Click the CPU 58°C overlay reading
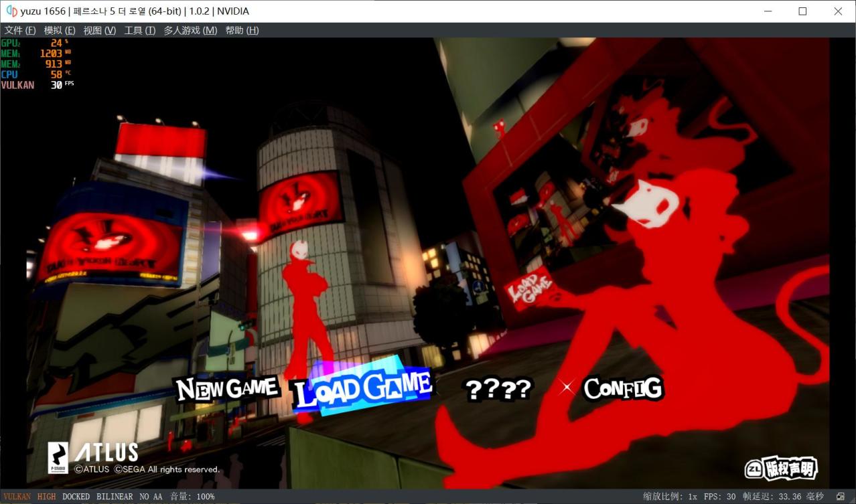 (35, 75)
